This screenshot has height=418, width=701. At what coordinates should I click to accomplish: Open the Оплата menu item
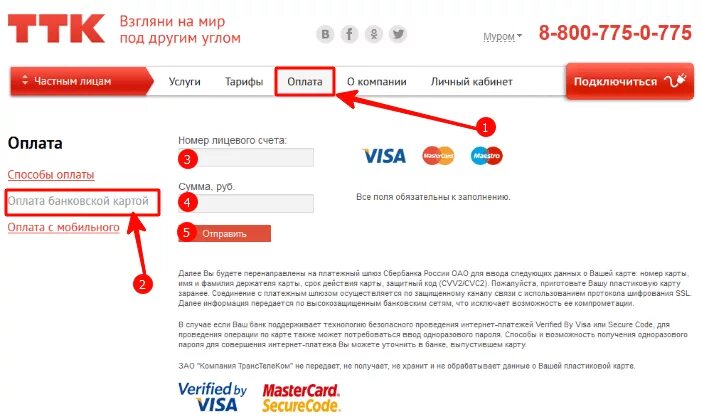(x=305, y=82)
